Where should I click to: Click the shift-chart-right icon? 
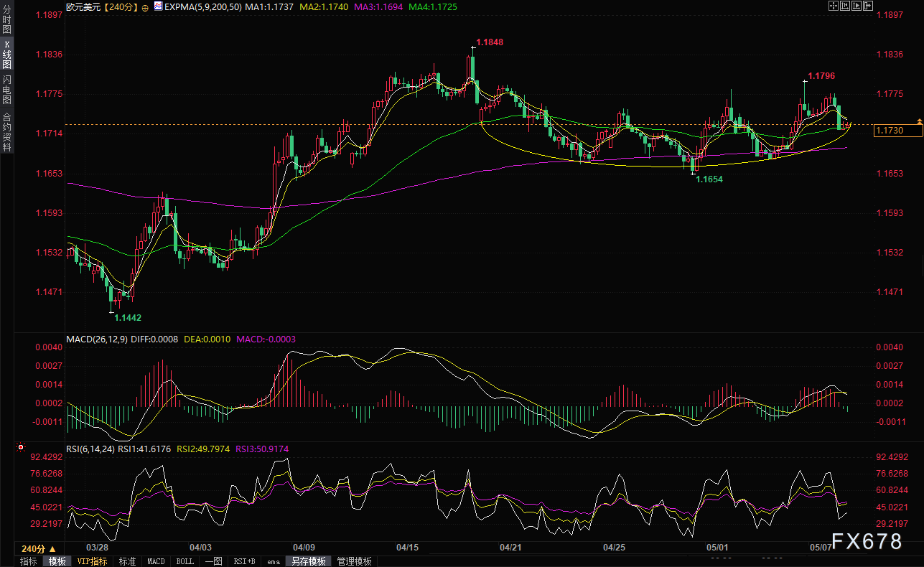(867, 6)
